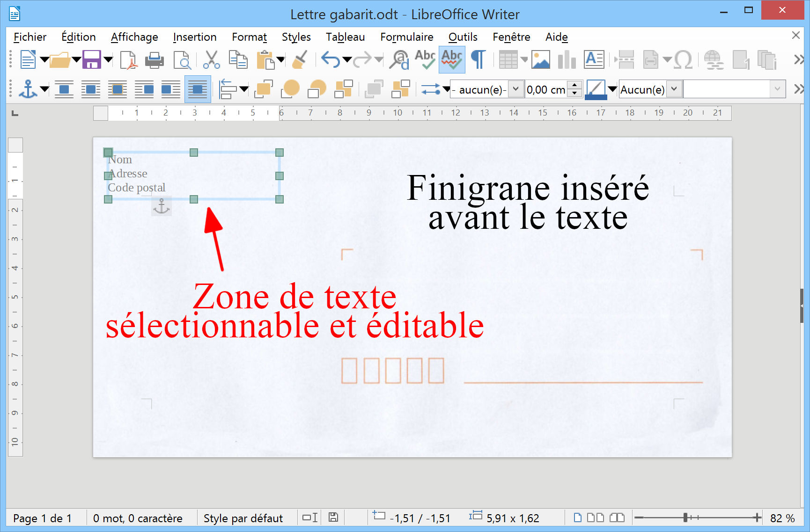Click the zoom slider handle

[x=685, y=517]
